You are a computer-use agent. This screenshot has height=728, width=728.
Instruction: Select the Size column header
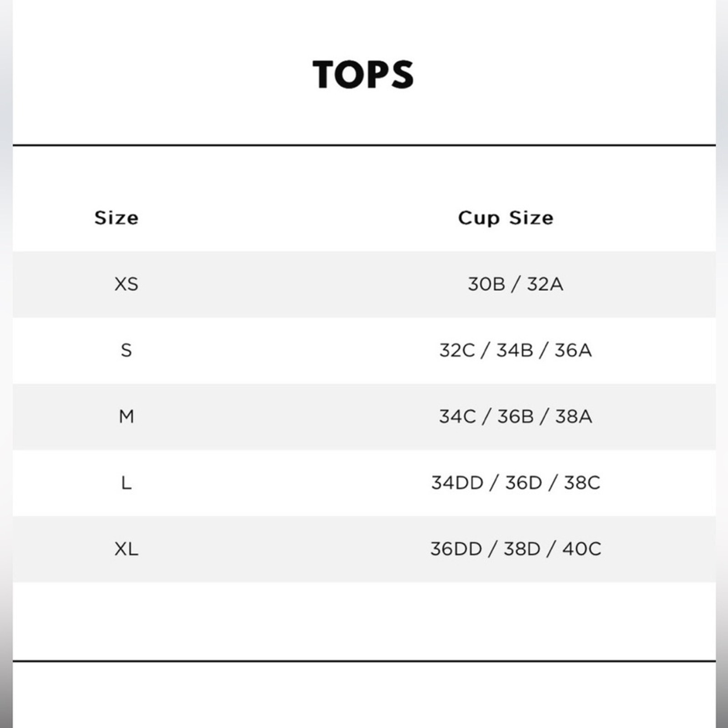116,218
